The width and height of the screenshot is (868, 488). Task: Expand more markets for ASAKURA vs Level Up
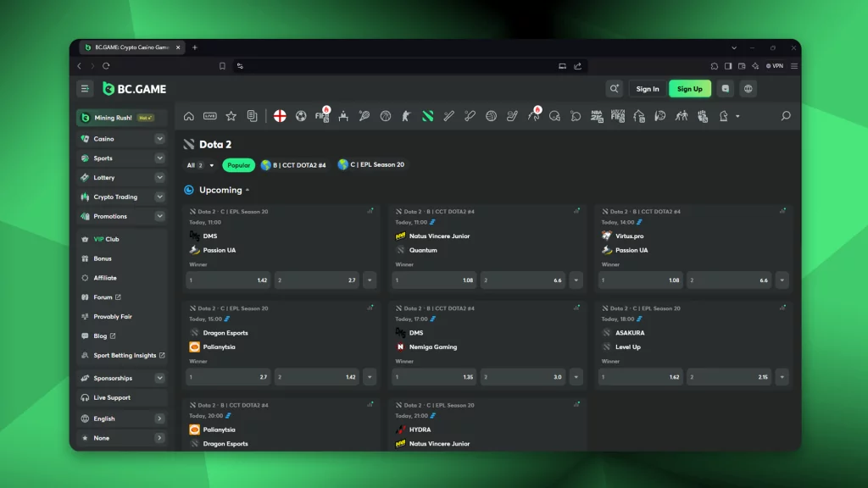point(782,377)
